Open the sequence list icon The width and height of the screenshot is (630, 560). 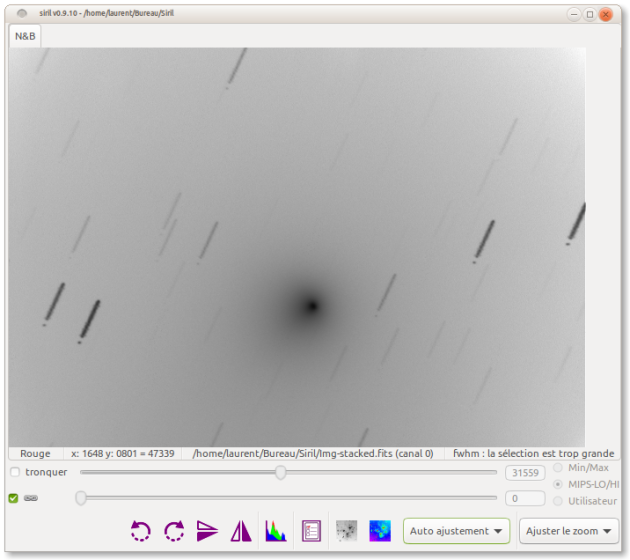(x=311, y=531)
